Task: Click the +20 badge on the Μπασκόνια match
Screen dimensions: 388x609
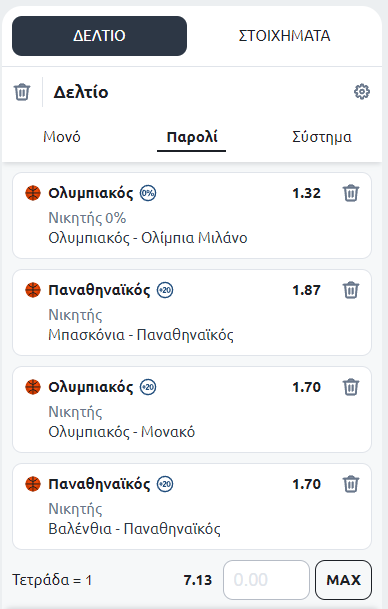Action: (165, 290)
